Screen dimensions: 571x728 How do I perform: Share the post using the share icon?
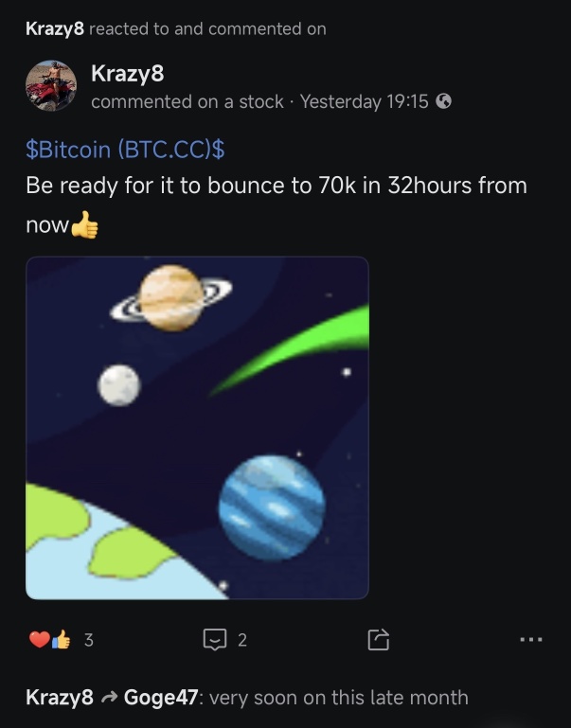[379, 639]
